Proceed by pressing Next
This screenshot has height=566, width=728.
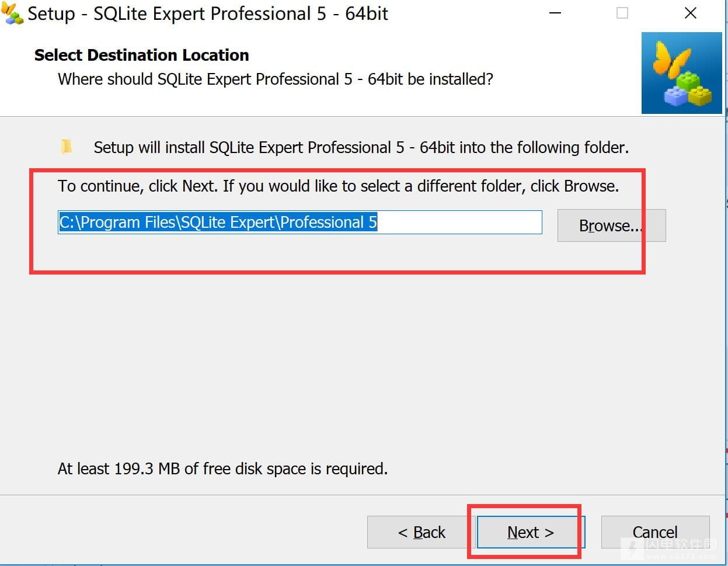530,532
